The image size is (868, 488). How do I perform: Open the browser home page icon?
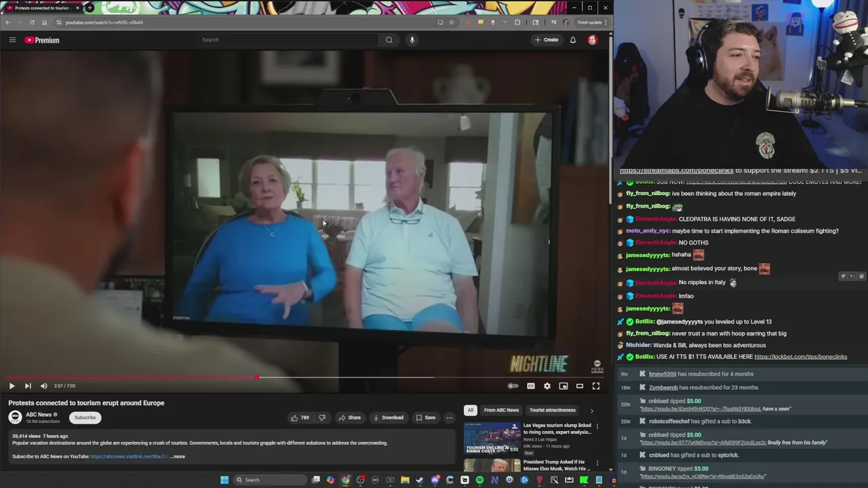(44, 22)
